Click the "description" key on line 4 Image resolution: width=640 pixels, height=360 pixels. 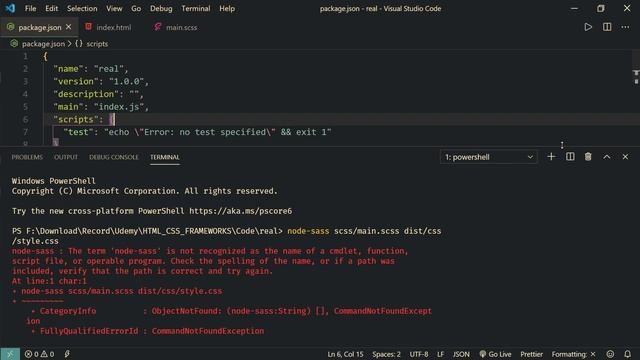point(86,94)
